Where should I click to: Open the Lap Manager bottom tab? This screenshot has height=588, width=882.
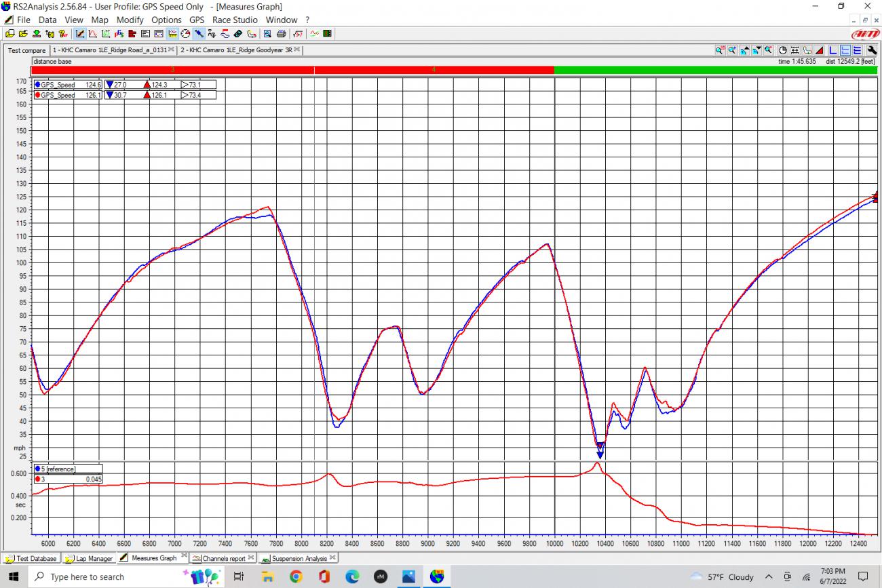[x=89, y=558]
